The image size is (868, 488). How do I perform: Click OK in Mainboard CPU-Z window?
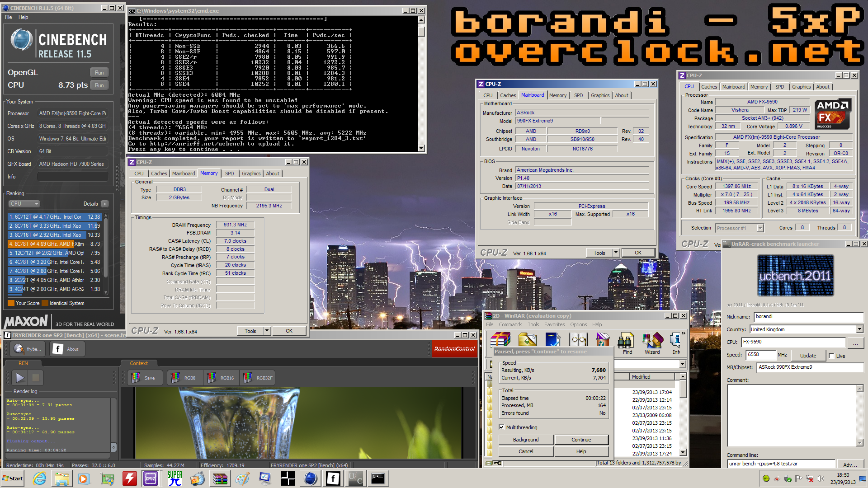point(638,253)
